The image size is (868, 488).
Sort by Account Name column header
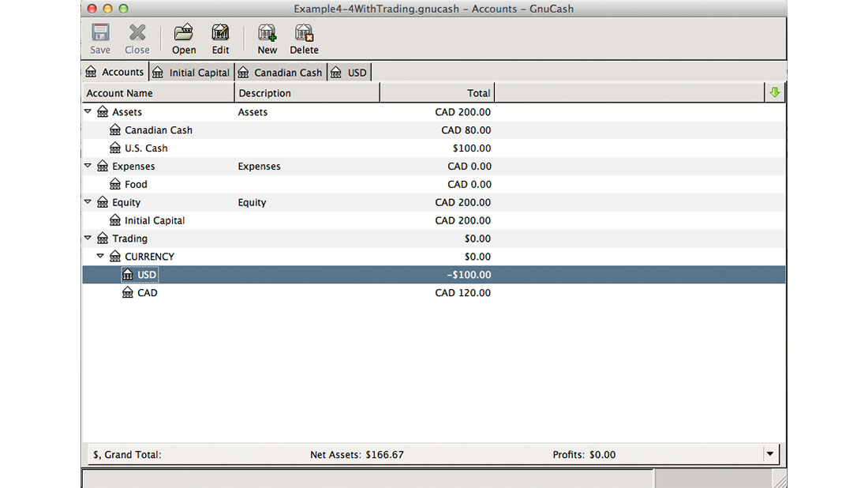(x=158, y=93)
